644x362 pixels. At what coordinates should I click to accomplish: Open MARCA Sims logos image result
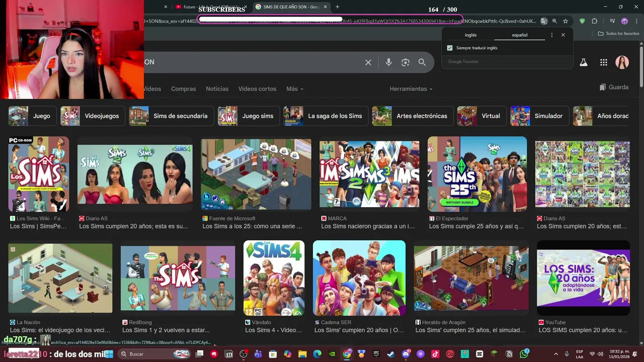tap(369, 174)
